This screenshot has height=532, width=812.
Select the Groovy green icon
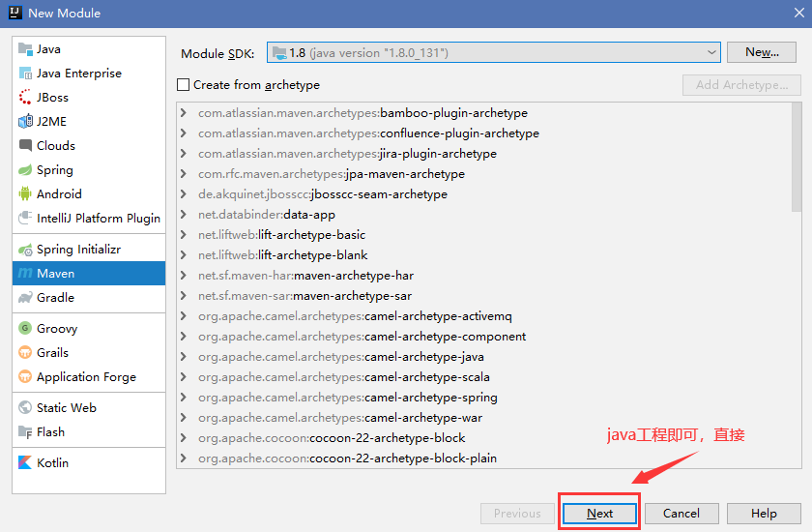point(25,329)
